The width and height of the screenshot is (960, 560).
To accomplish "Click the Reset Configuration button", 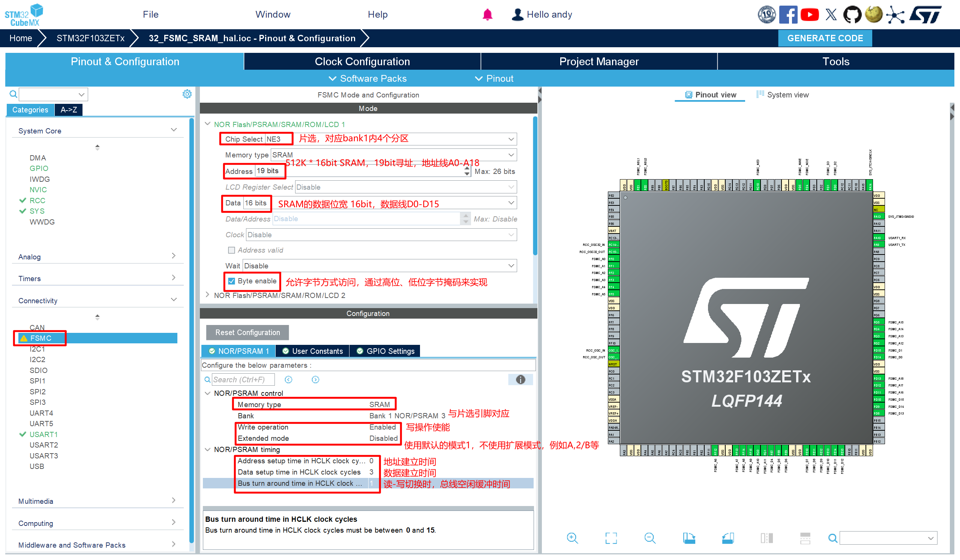I will (x=247, y=332).
